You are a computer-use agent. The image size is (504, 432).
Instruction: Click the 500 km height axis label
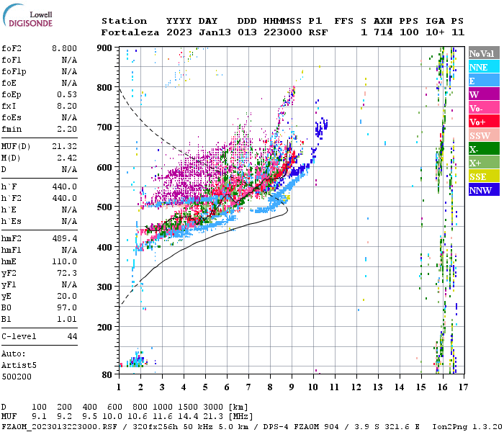tap(104, 207)
